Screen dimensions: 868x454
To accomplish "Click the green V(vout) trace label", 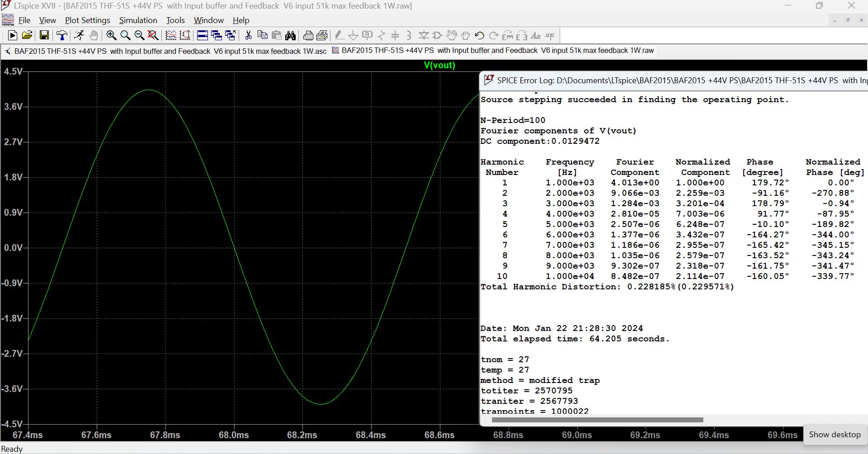I will [x=439, y=65].
